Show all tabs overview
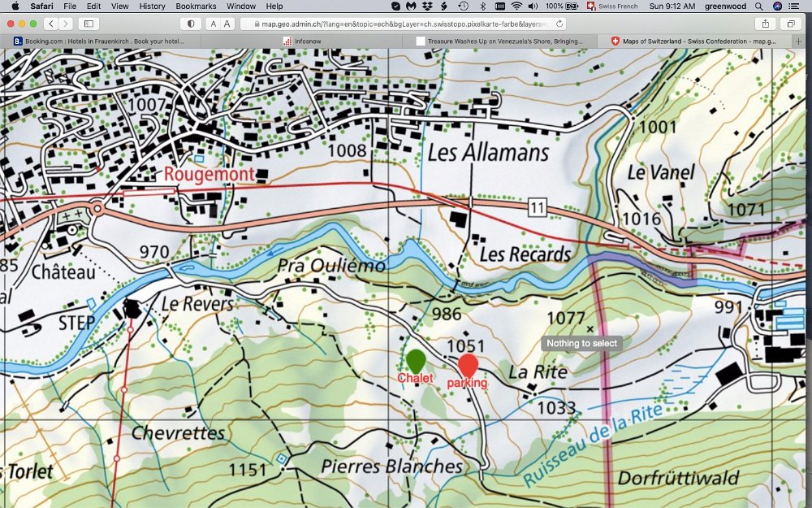 coord(791,24)
